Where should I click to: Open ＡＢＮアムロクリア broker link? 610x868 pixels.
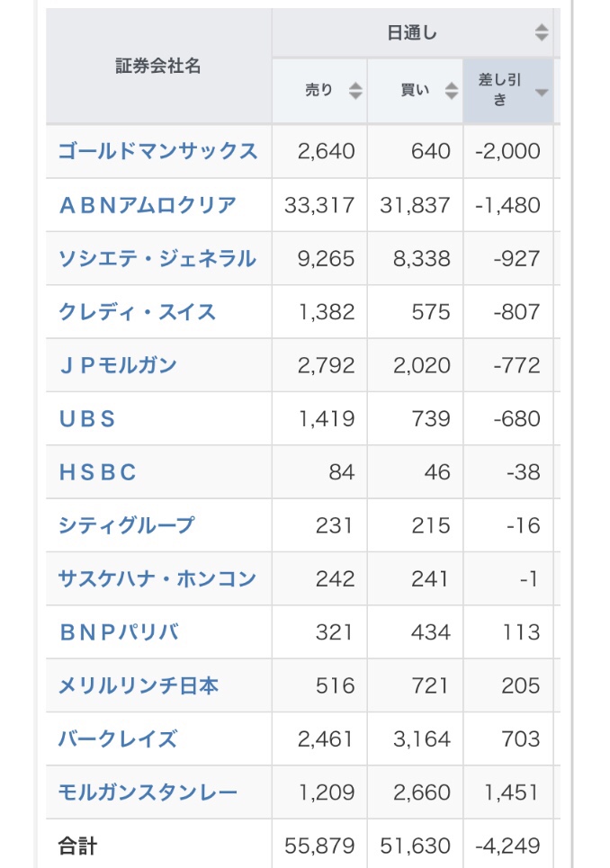[148, 205]
